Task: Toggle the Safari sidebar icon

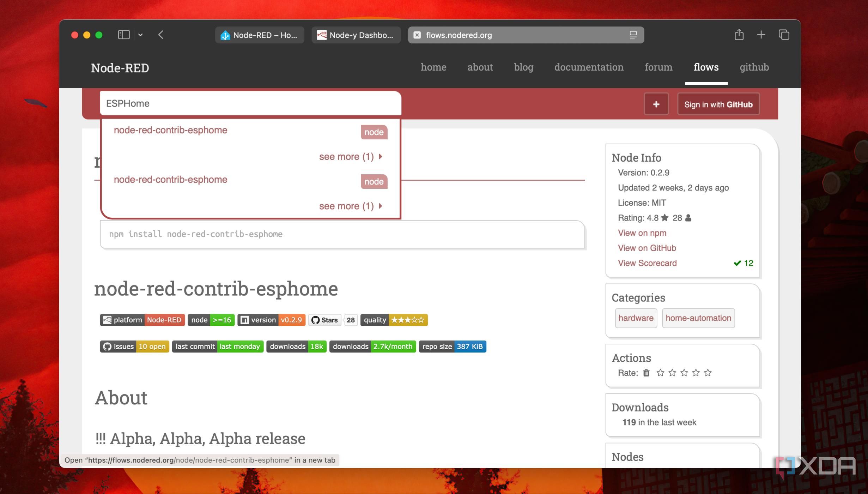Action: 124,35
